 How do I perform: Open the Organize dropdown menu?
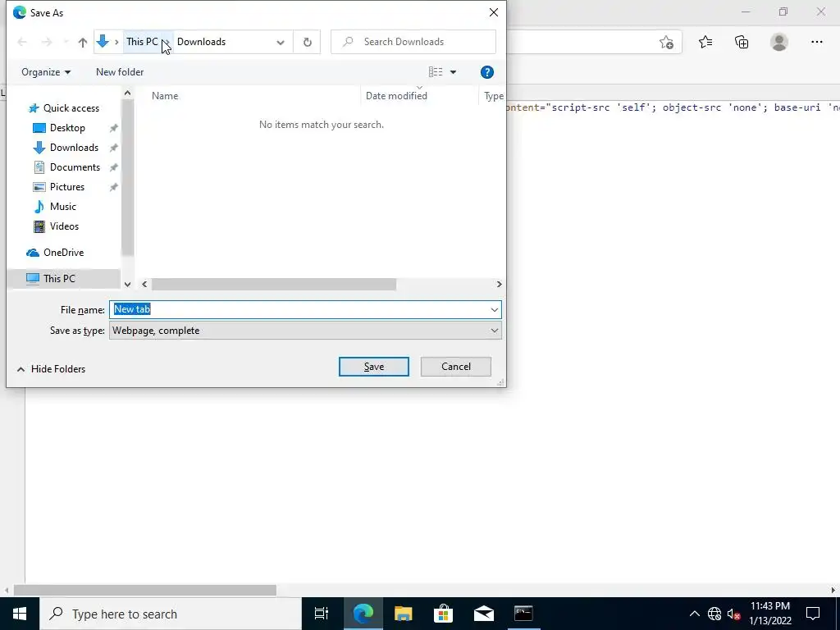pos(46,72)
